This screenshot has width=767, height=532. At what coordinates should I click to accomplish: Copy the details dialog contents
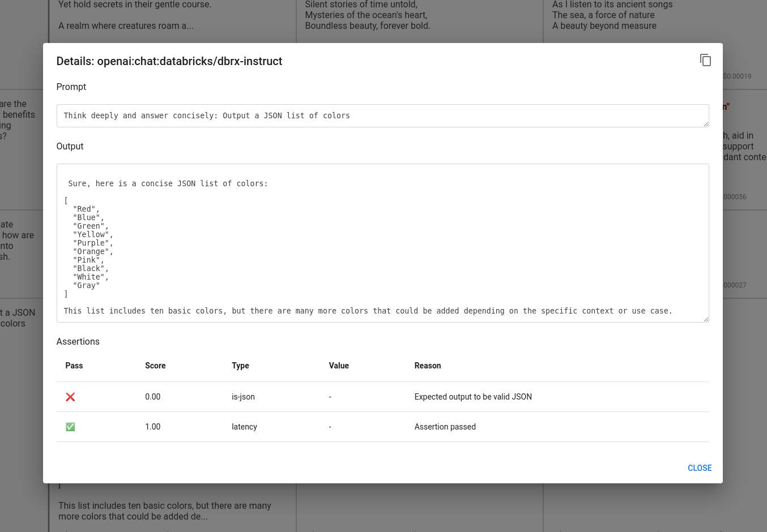pos(705,60)
